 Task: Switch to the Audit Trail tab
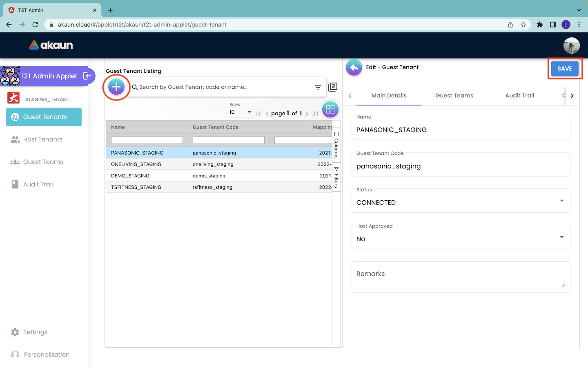(x=519, y=96)
